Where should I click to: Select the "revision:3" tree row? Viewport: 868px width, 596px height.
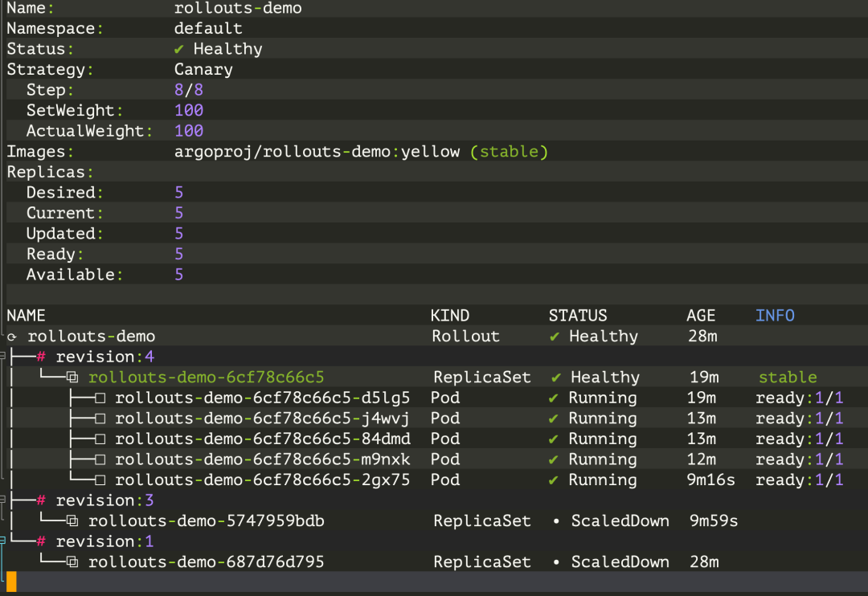[105, 500]
